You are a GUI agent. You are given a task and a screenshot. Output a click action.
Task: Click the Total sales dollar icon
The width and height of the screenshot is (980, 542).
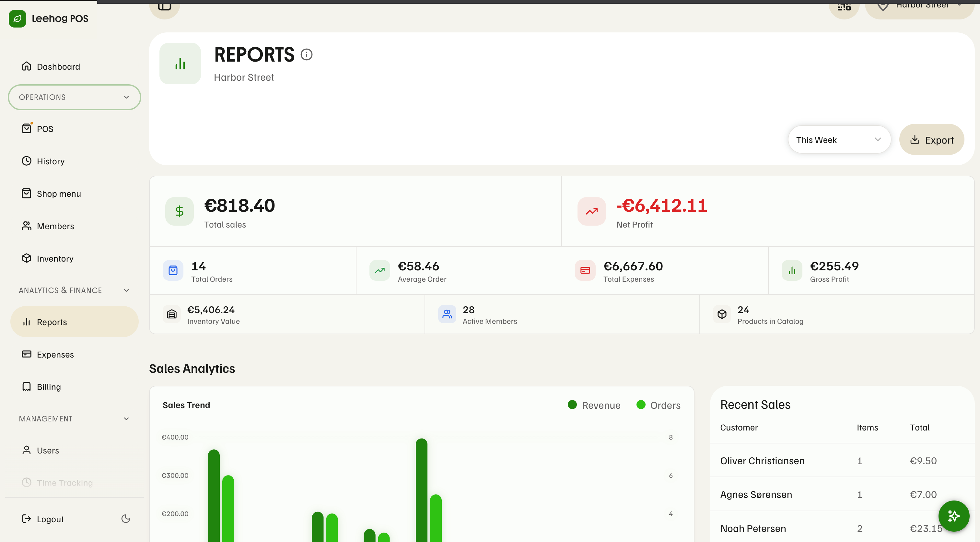pyautogui.click(x=179, y=211)
